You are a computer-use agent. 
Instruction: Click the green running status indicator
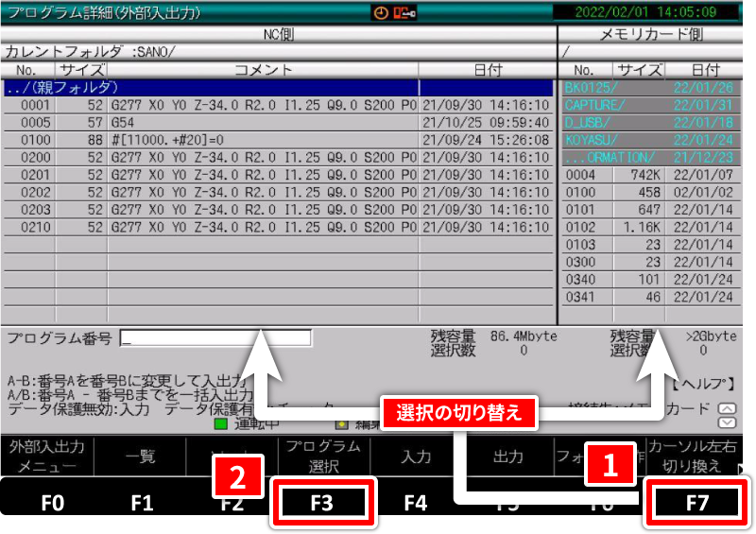pos(220,424)
